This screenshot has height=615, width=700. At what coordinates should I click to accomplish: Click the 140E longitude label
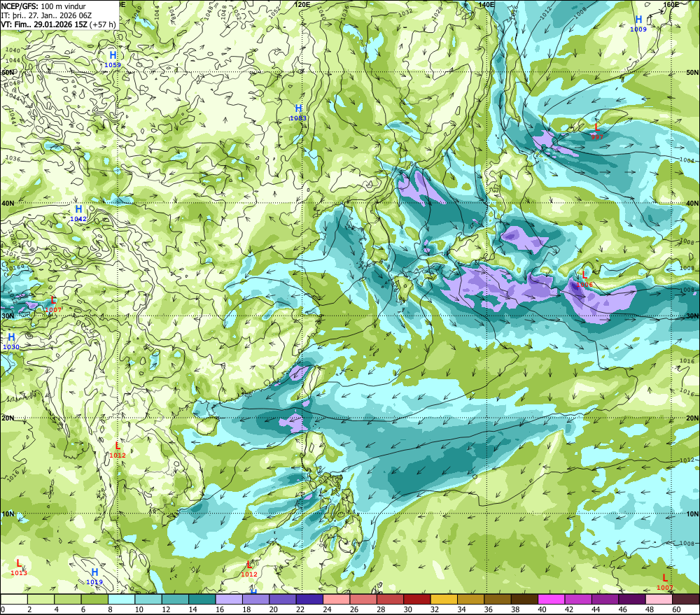486,4
